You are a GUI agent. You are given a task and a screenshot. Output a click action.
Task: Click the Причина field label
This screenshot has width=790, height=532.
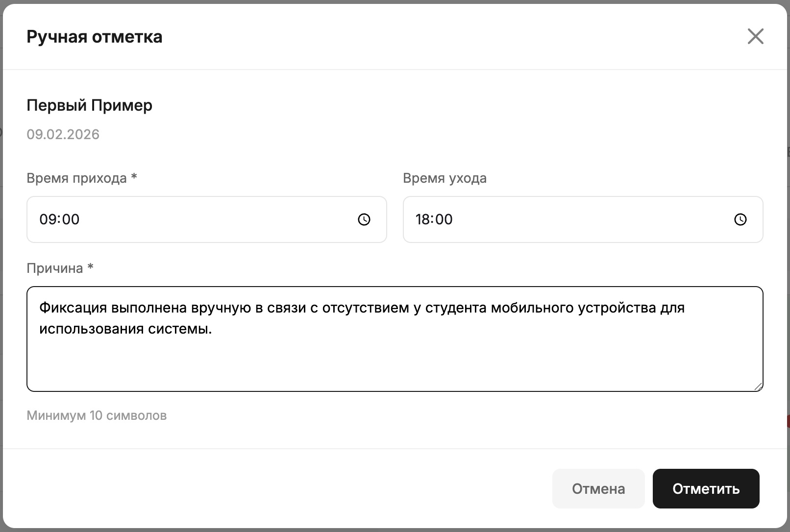pyautogui.click(x=54, y=267)
